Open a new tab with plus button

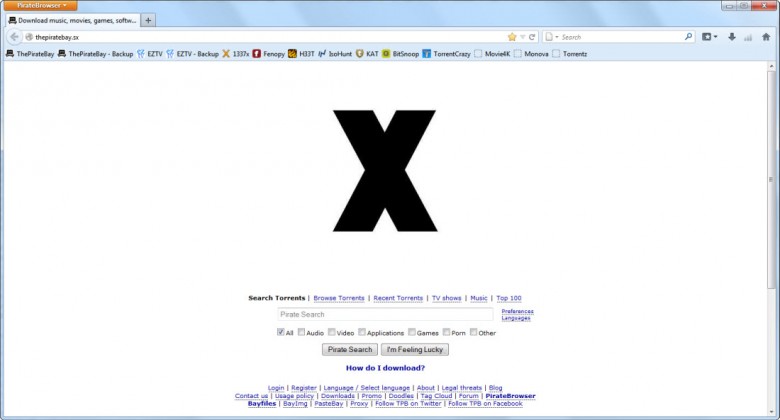pos(148,20)
